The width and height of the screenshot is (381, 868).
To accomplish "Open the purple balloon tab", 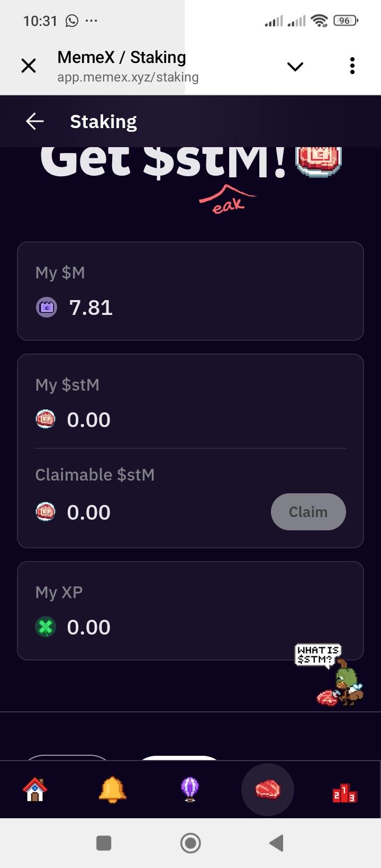I will click(190, 790).
